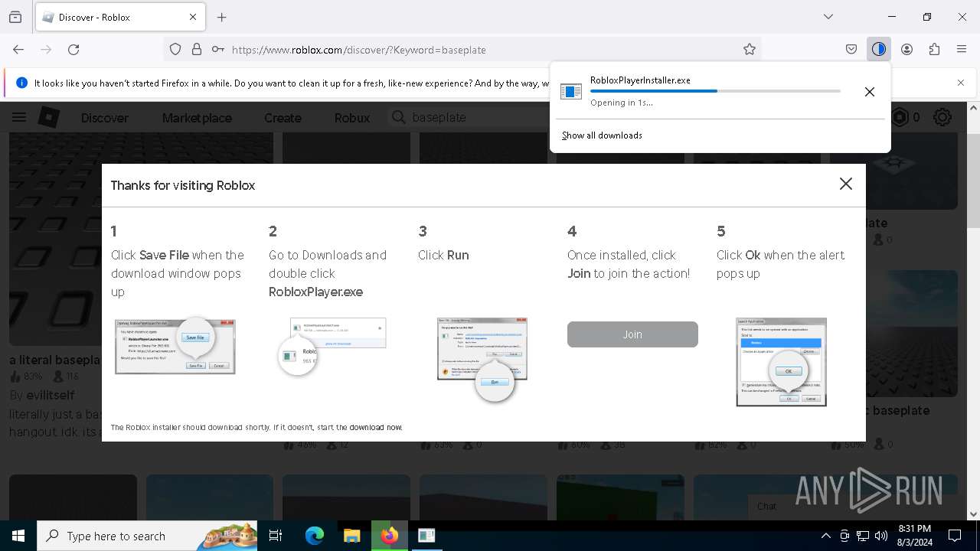Open File Explorer from taskbar

pos(352,536)
